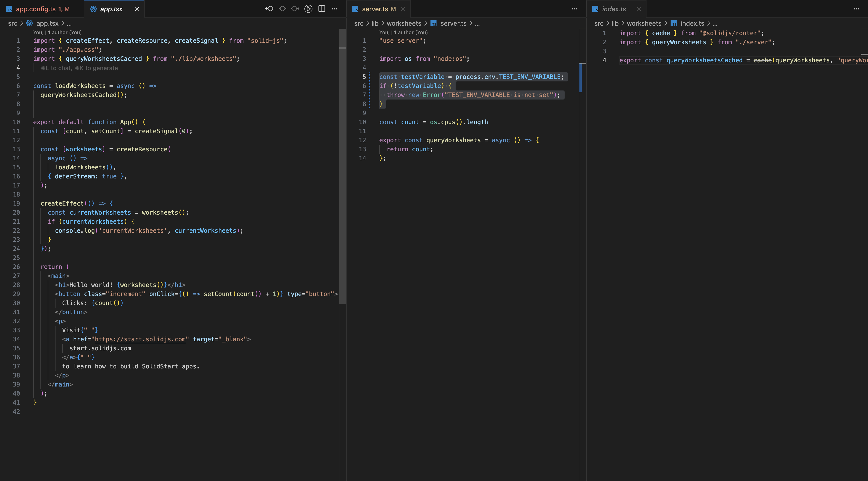This screenshot has width=868, height=481.
Task: Open more actions for server.ts editor group
Action: (574, 9)
